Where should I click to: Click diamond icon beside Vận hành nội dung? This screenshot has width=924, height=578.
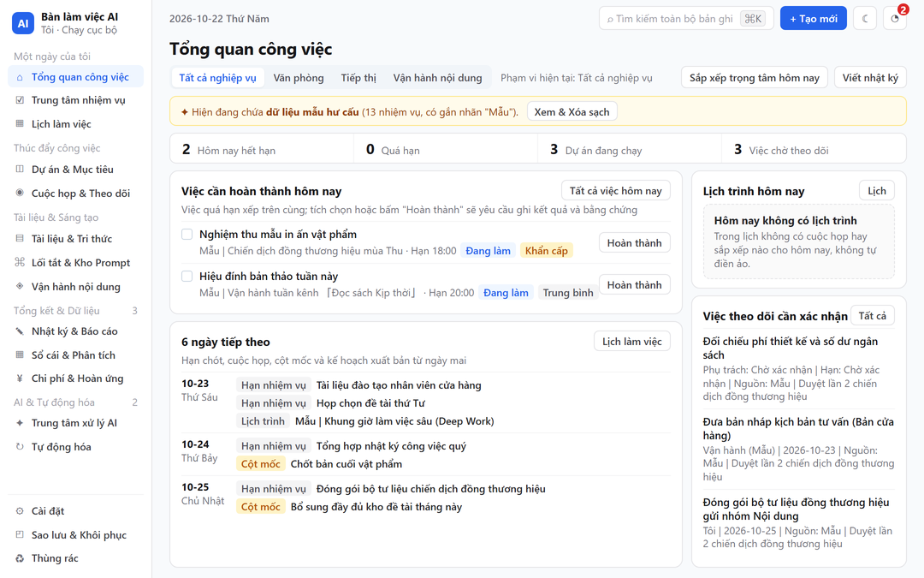pos(20,286)
